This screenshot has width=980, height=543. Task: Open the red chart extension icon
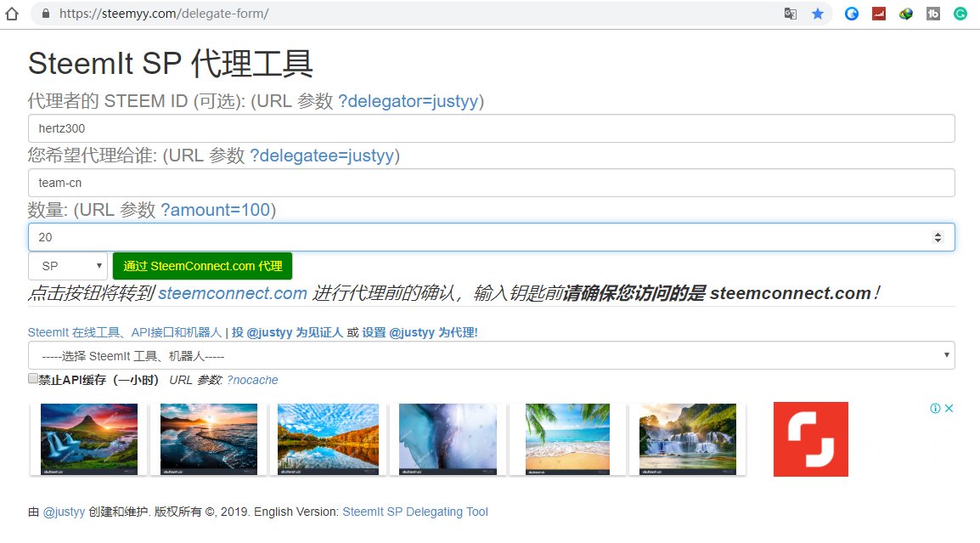[x=879, y=14]
